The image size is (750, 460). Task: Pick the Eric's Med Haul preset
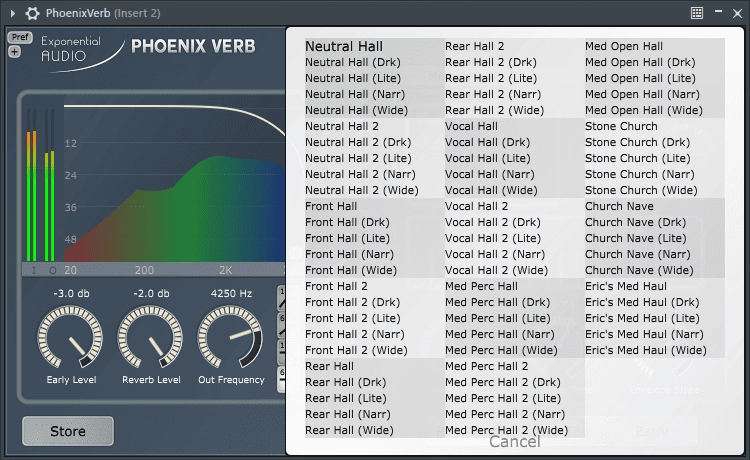point(626,286)
